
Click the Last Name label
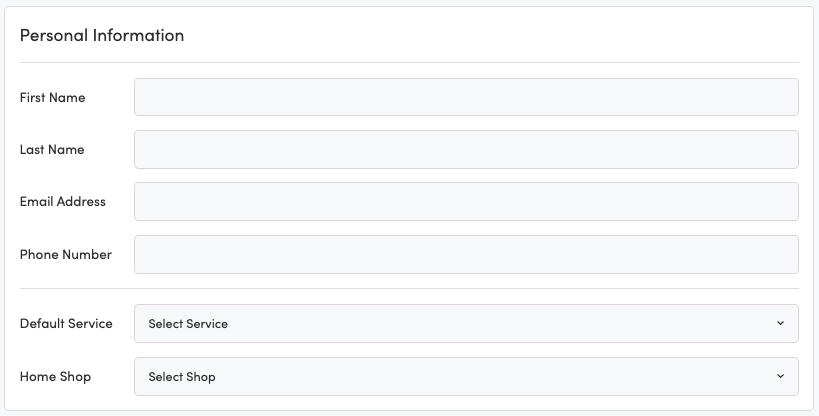coord(52,149)
